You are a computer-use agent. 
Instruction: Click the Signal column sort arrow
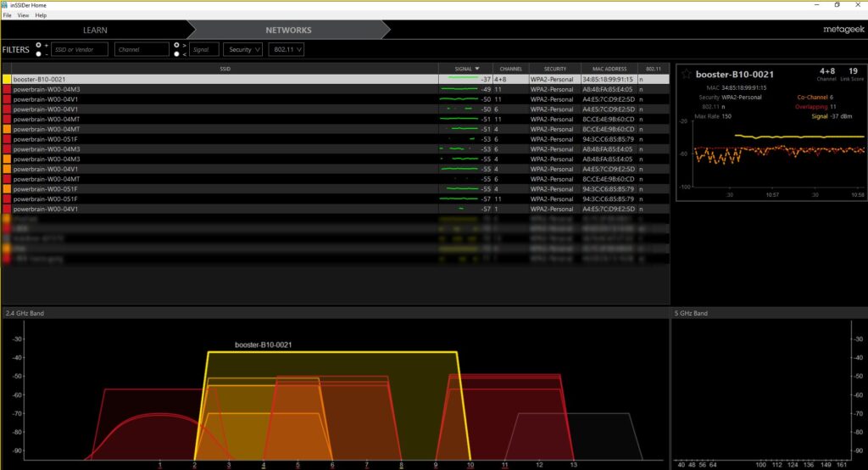pos(477,69)
